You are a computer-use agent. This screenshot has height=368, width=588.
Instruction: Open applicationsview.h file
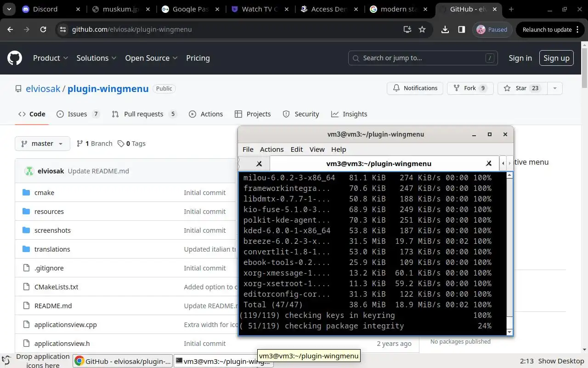tap(62, 344)
